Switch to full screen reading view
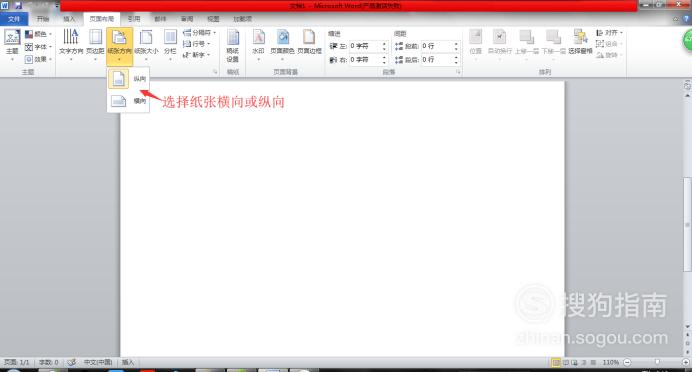The height and width of the screenshot is (372, 692). pyautogui.click(x=565, y=362)
